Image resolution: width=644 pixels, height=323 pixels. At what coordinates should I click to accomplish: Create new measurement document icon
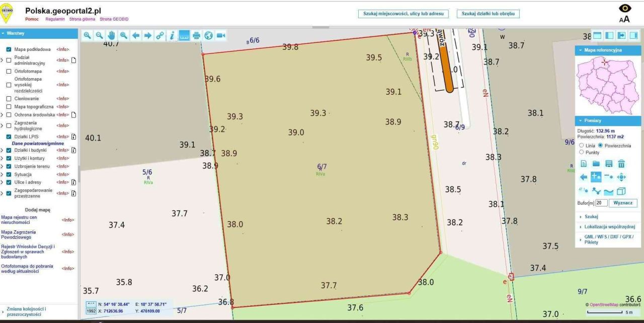(x=584, y=163)
